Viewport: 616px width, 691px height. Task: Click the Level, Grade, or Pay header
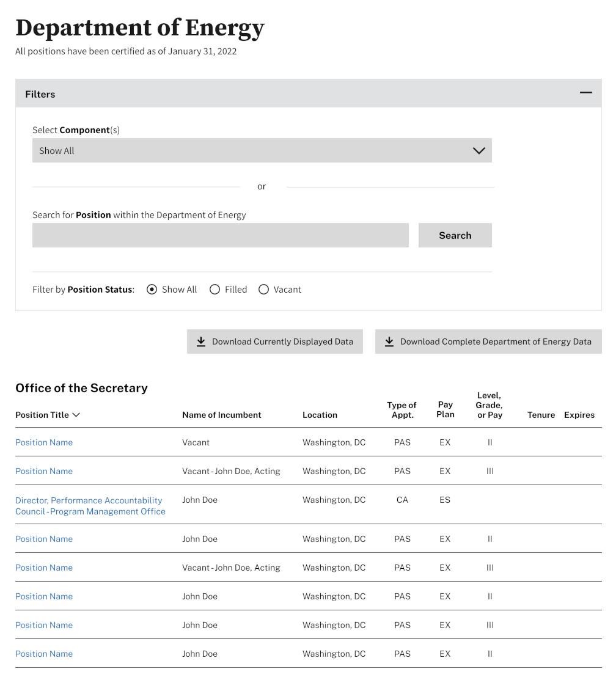coord(489,405)
